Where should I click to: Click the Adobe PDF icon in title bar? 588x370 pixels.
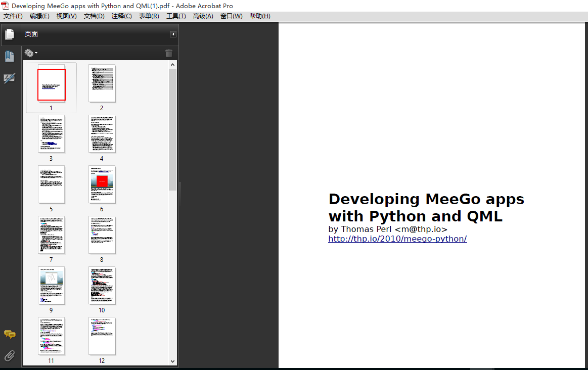coord(5,6)
